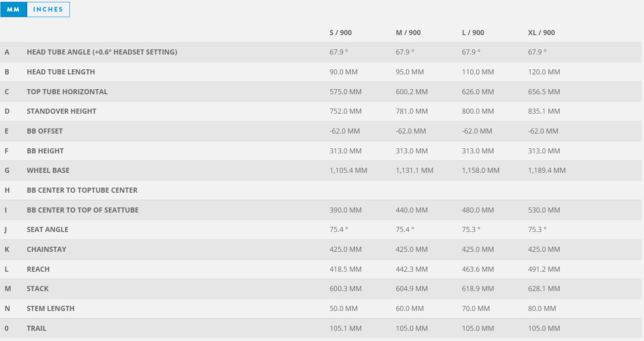Select the MM units toggle
This screenshot has height=341, width=644.
pyautogui.click(x=14, y=10)
